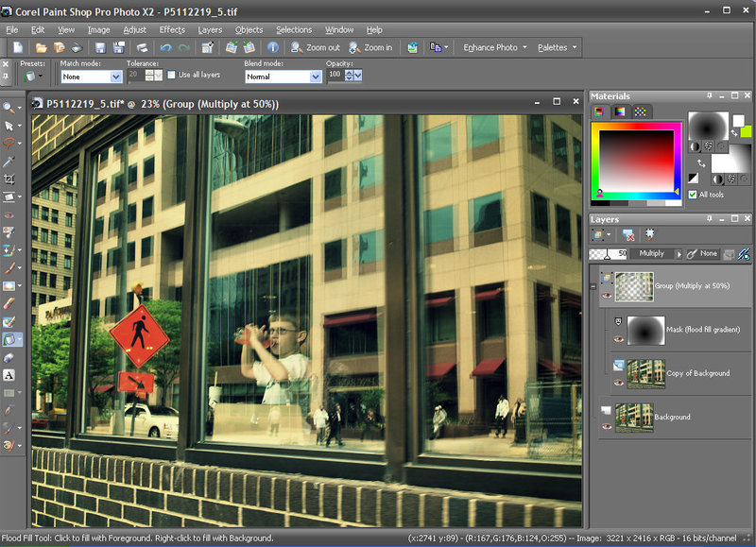756x547 pixels.
Task: Click the Delete Layer icon
Action: coord(627,234)
